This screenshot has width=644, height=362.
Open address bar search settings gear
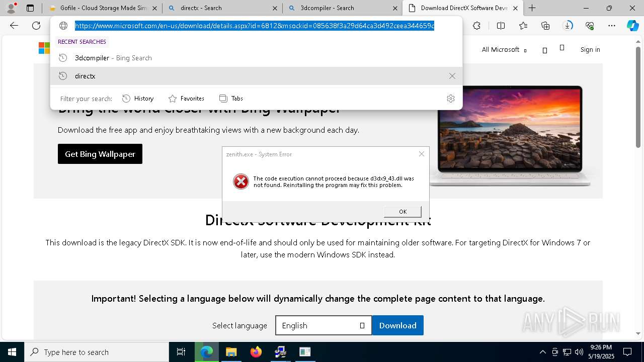pyautogui.click(x=451, y=99)
